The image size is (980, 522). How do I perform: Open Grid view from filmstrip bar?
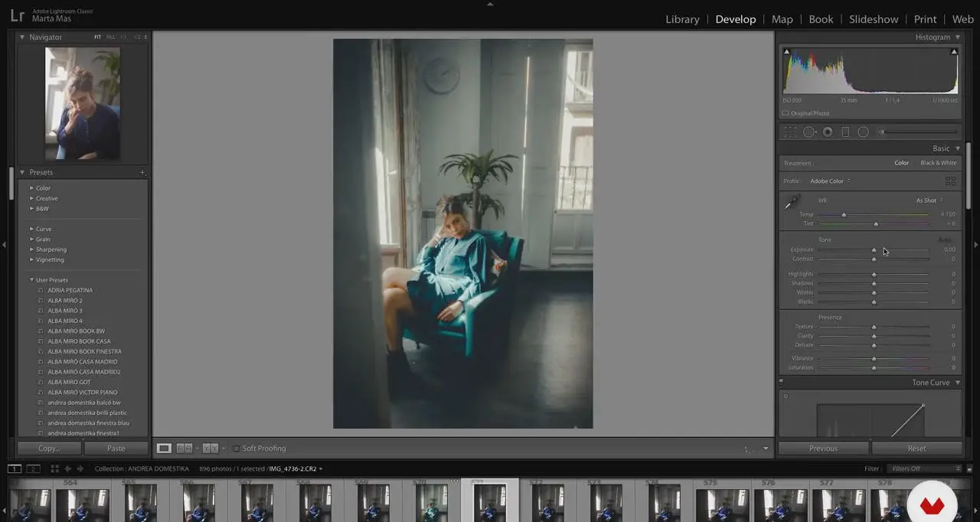point(54,468)
